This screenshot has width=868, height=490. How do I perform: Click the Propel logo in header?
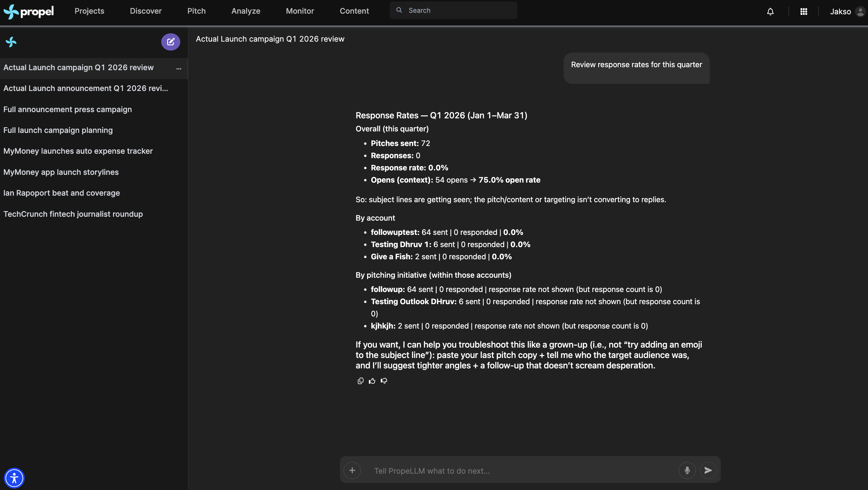29,12
